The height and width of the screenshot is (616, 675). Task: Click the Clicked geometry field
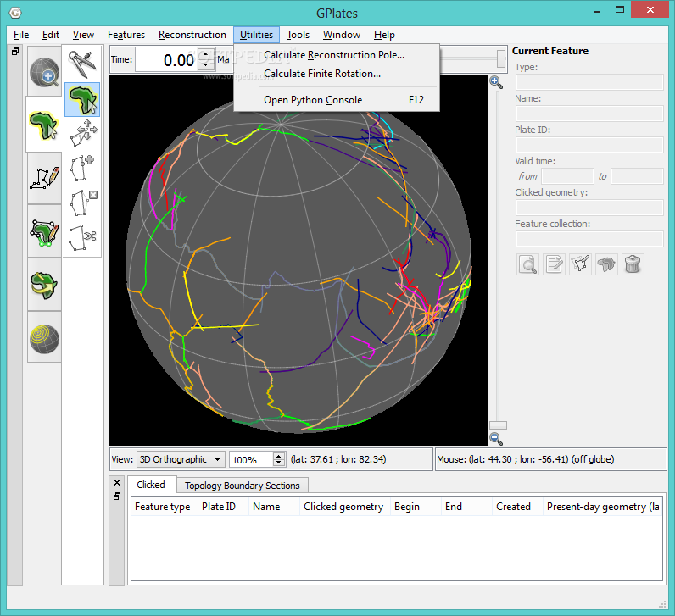click(x=589, y=208)
